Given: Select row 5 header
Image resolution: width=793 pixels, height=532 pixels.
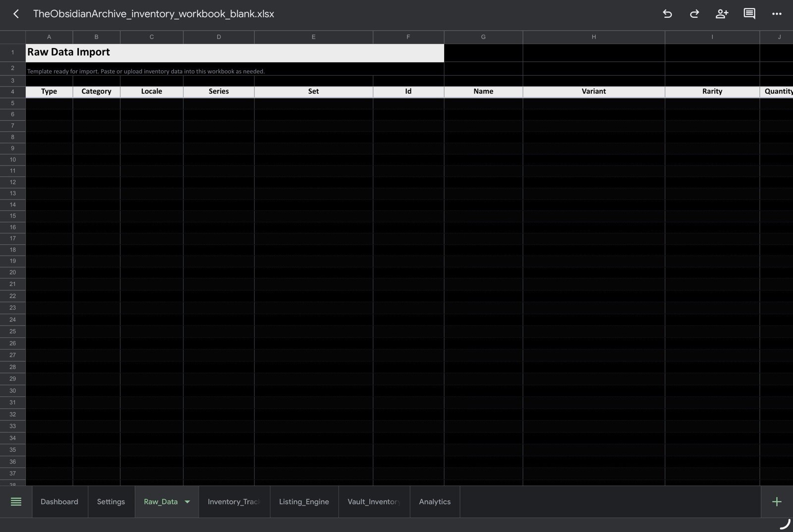Looking at the screenshot, I should pyautogui.click(x=13, y=103).
